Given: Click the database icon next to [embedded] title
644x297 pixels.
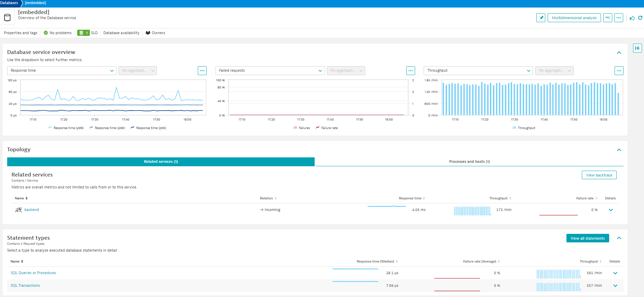Looking at the screenshot, I should 7,17.
